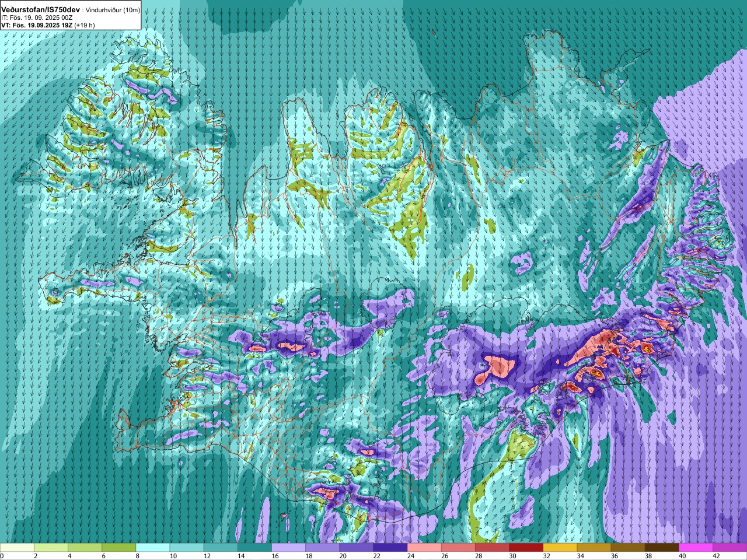This screenshot has height=560, width=747.
Task: Click the legend scale number '12'
Action: [207, 556]
